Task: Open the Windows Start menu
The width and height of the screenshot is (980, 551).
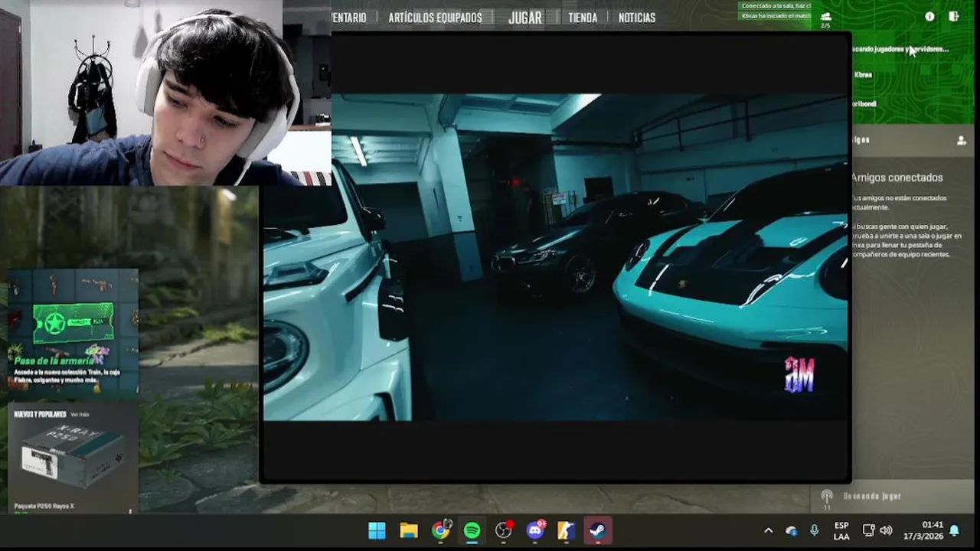Action: point(377,530)
